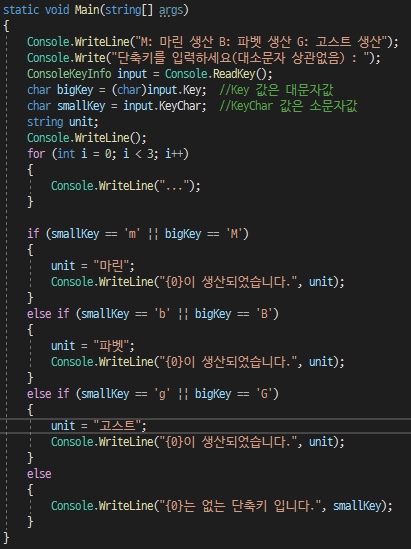Click the string "{0}는 없는 단축키 입니다."
The height and width of the screenshot is (549, 411).
(240, 506)
